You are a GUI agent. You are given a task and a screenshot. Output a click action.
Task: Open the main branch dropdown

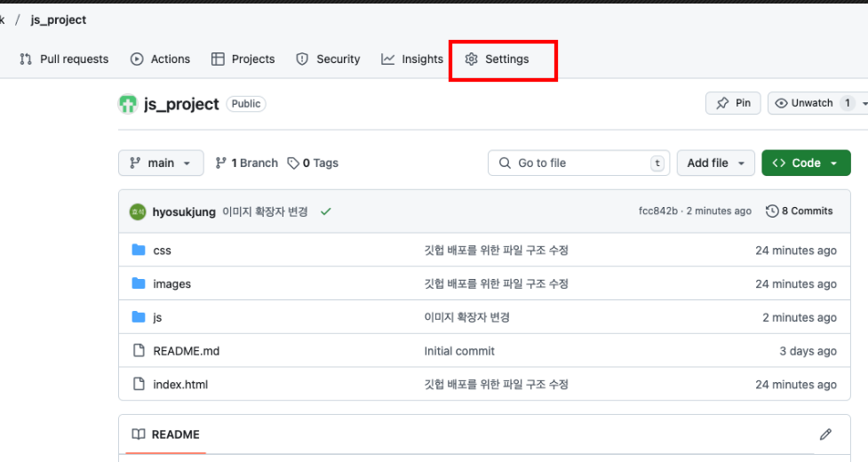pyautogui.click(x=161, y=163)
